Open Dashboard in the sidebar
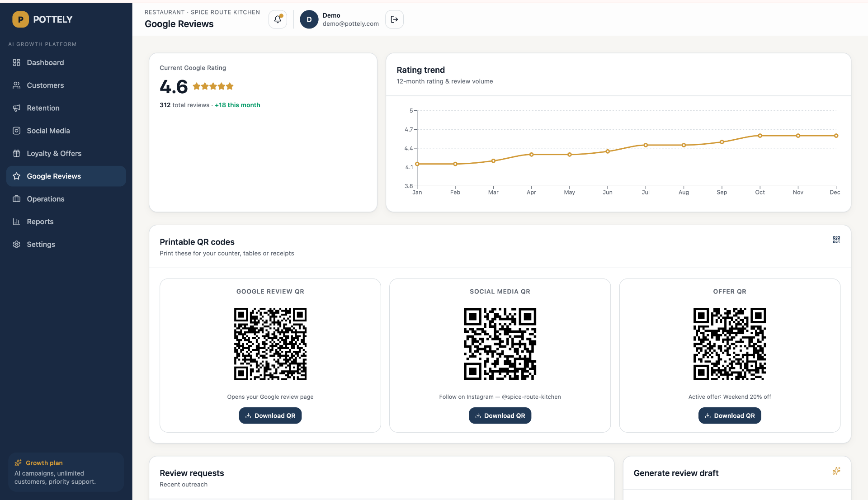This screenshot has height=500, width=868. (x=66, y=62)
